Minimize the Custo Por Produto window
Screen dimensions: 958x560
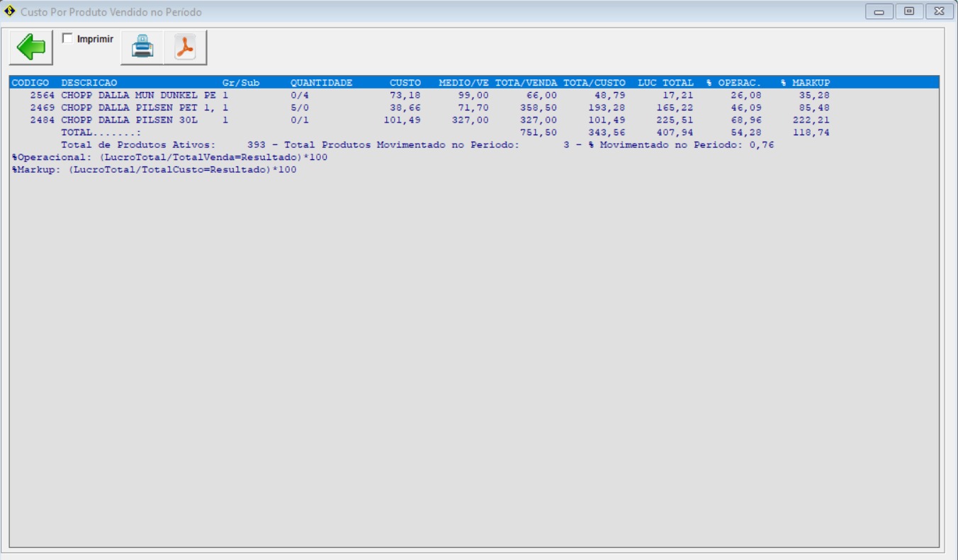point(879,11)
